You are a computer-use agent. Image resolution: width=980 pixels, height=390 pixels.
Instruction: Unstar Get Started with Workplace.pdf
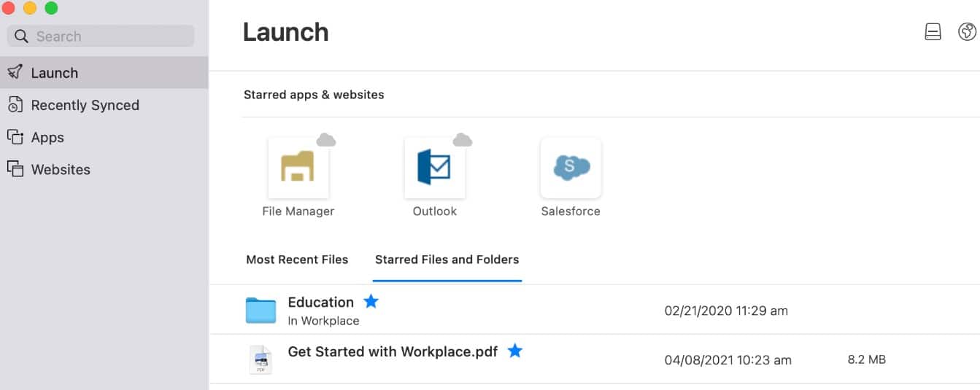point(515,351)
